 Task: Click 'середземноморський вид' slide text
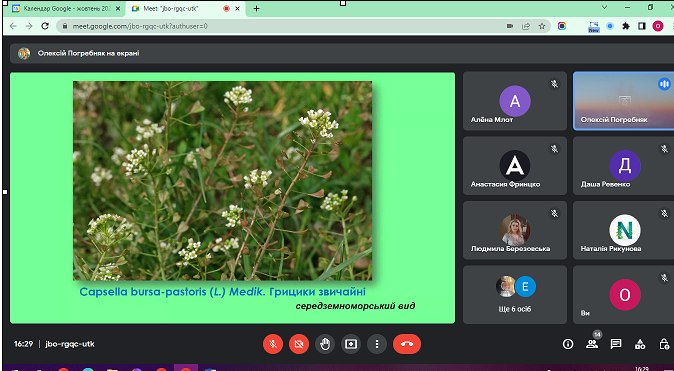355,306
